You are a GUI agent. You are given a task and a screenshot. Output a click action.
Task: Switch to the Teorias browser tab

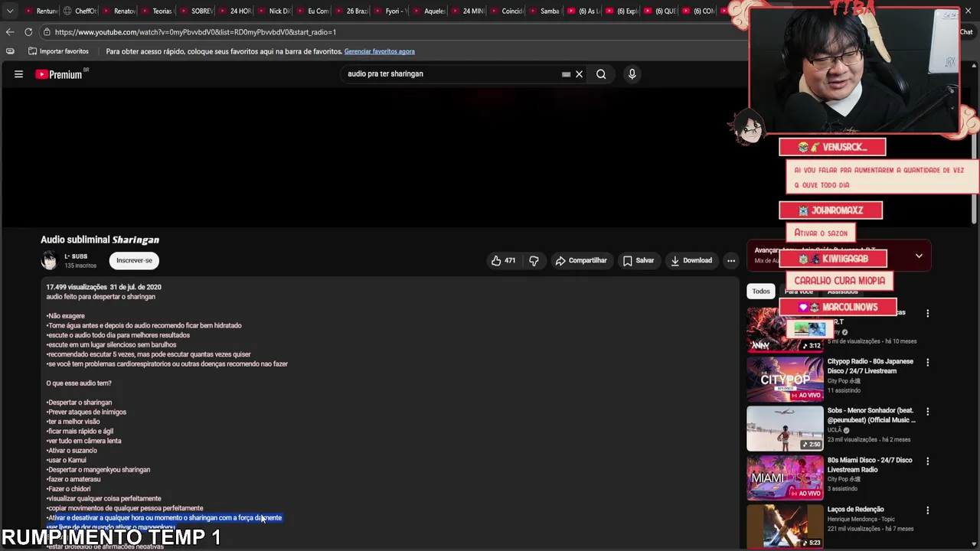coord(157,11)
